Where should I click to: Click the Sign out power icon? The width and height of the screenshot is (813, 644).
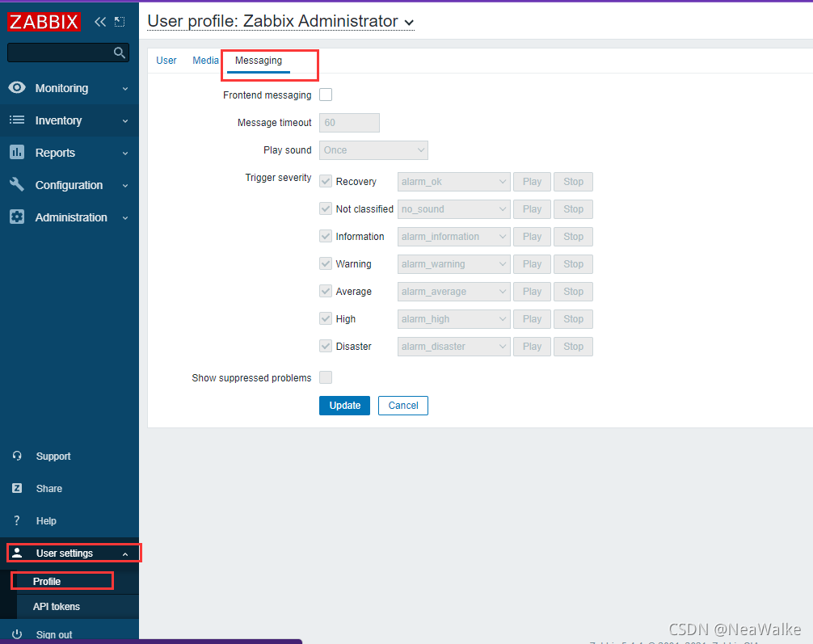click(x=17, y=634)
